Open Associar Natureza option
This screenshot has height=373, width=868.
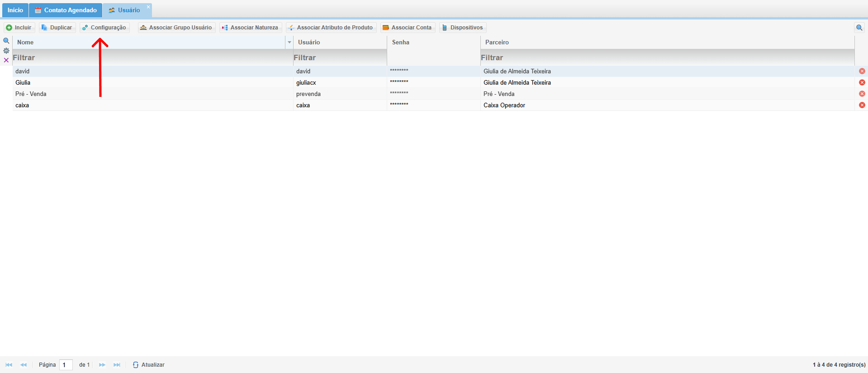(251, 28)
